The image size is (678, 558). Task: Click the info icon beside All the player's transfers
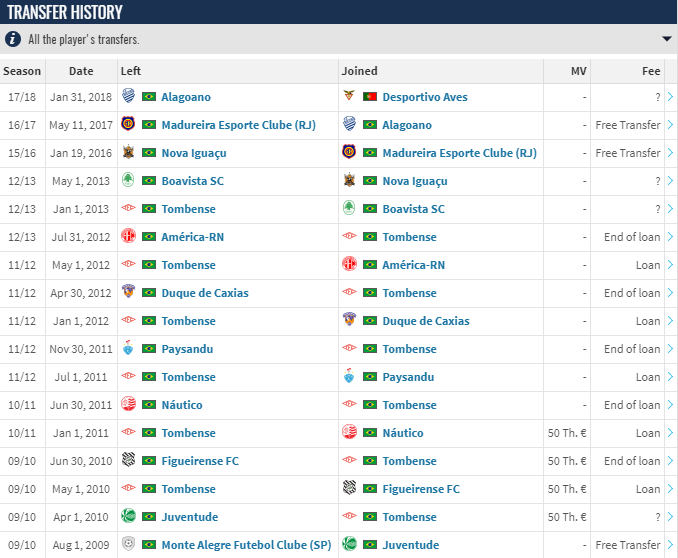(13, 39)
